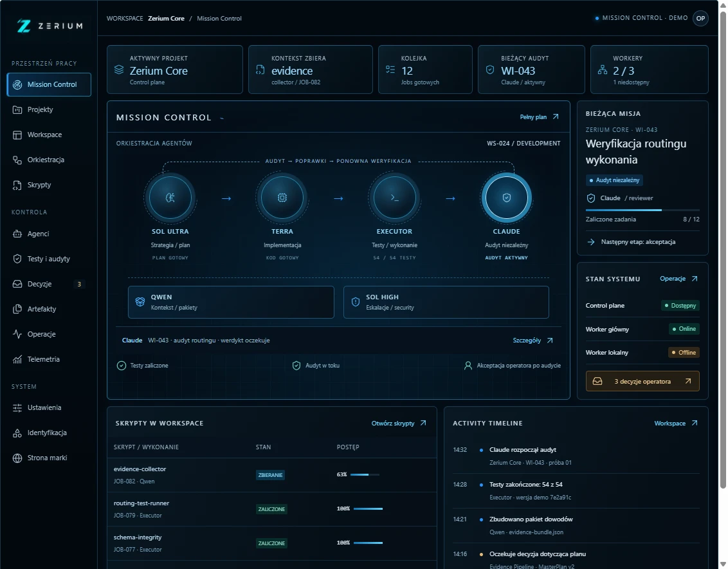Click the Audyt w toku shield icon
The image size is (728, 569).
point(296,366)
